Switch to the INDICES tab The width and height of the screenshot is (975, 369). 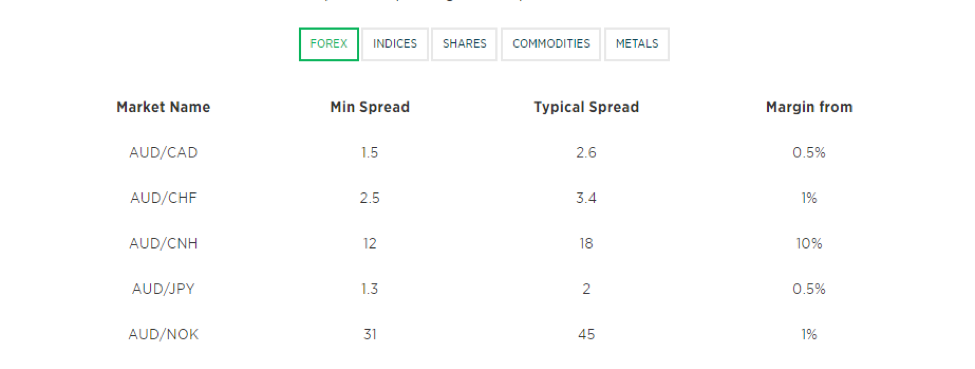[x=395, y=44]
